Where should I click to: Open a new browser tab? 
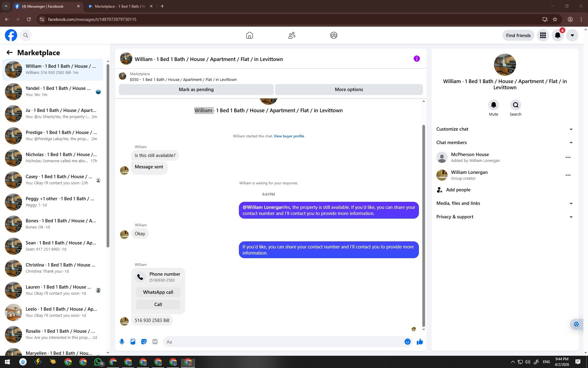pyautogui.click(x=162, y=6)
